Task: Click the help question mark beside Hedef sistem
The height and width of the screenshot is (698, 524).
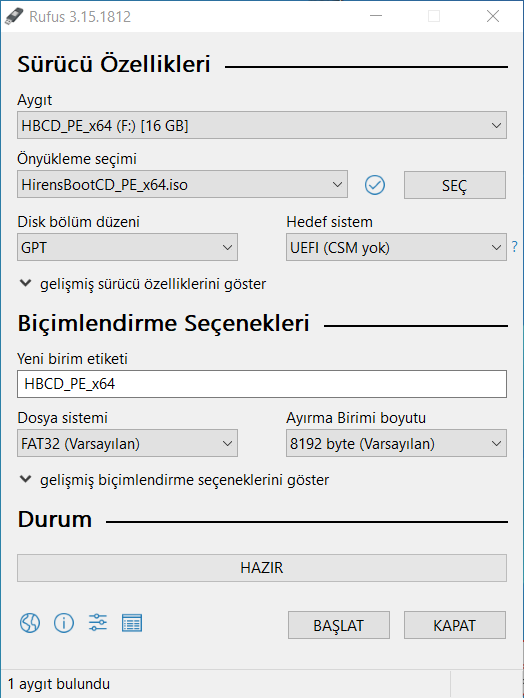Action: pyautogui.click(x=515, y=247)
